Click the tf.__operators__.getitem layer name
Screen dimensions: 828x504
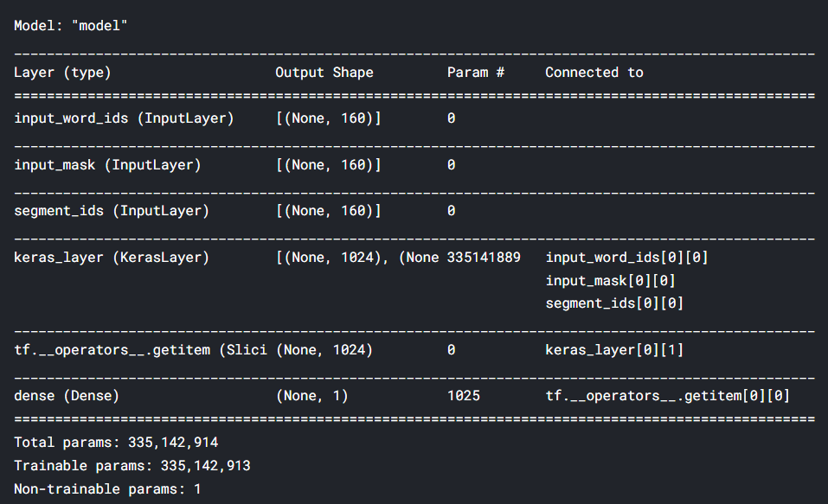(140, 350)
